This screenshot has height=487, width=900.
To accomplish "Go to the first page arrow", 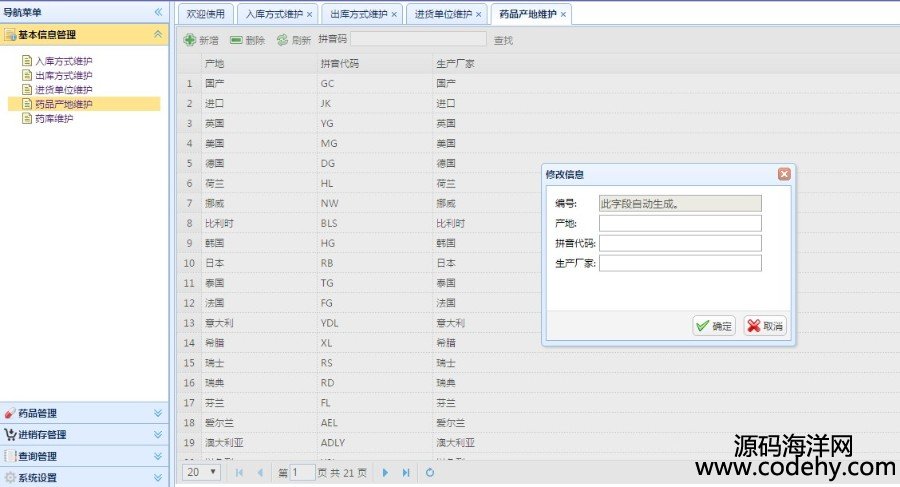I will [239, 472].
